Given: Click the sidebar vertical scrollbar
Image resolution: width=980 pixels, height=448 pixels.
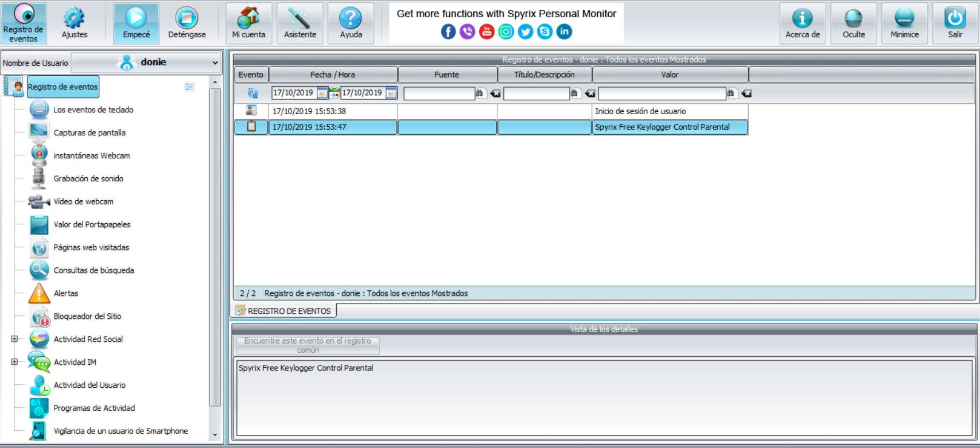Looking at the screenshot, I should [x=215, y=247].
